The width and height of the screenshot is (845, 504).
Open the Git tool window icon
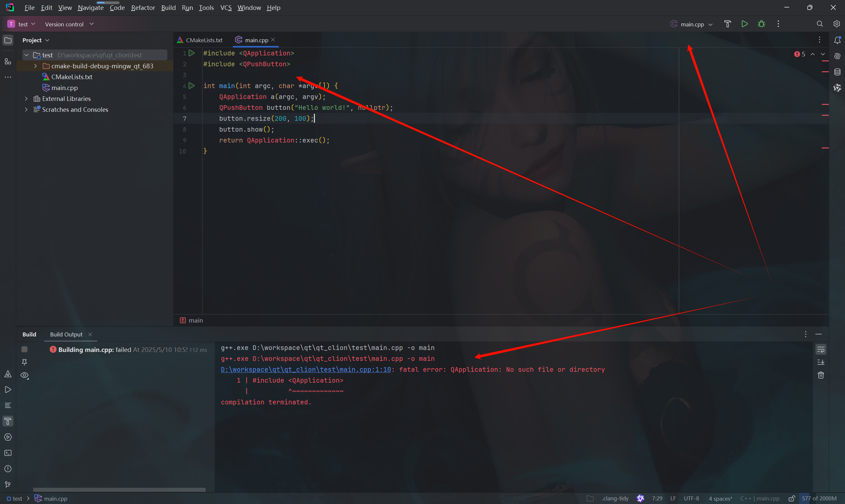click(8, 484)
